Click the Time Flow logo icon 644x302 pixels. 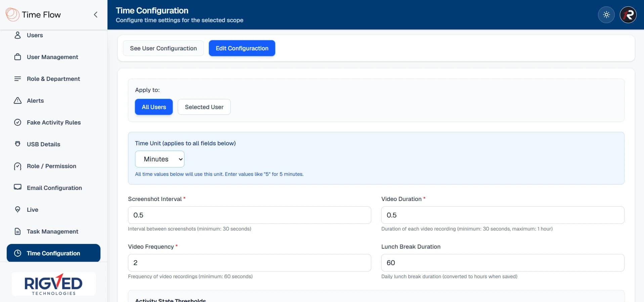click(12, 14)
